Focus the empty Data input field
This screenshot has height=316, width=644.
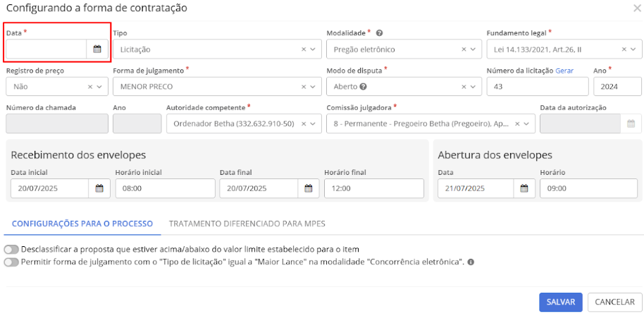point(46,49)
